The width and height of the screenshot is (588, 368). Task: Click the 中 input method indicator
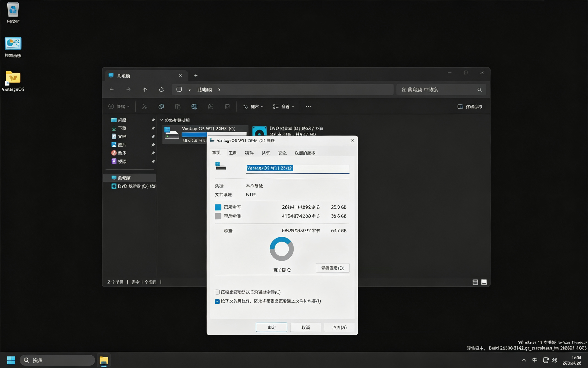click(x=534, y=360)
